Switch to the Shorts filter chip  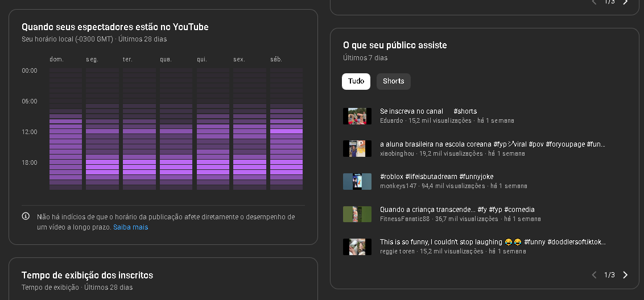[x=393, y=81]
